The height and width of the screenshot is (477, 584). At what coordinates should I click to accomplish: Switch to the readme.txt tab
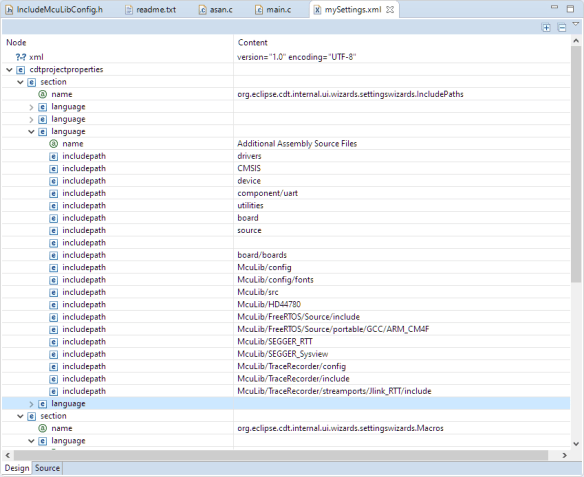pyautogui.click(x=151, y=10)
